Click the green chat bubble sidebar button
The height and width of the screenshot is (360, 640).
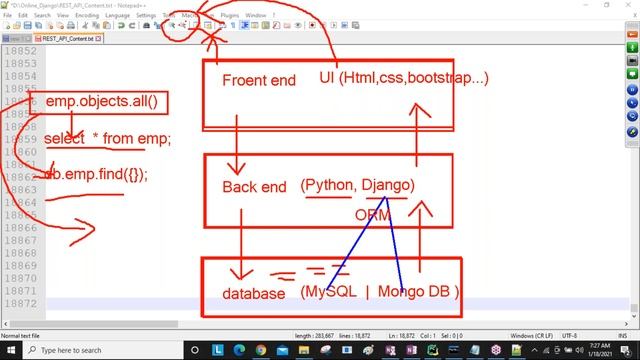point(632,74)
